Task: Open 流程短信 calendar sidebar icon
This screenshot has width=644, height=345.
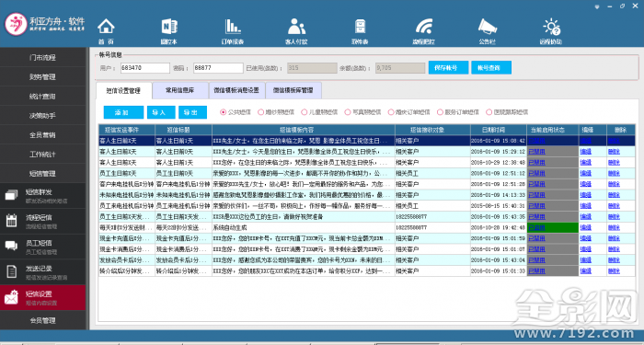Action: pyautogui.click(x=11, y=221)
